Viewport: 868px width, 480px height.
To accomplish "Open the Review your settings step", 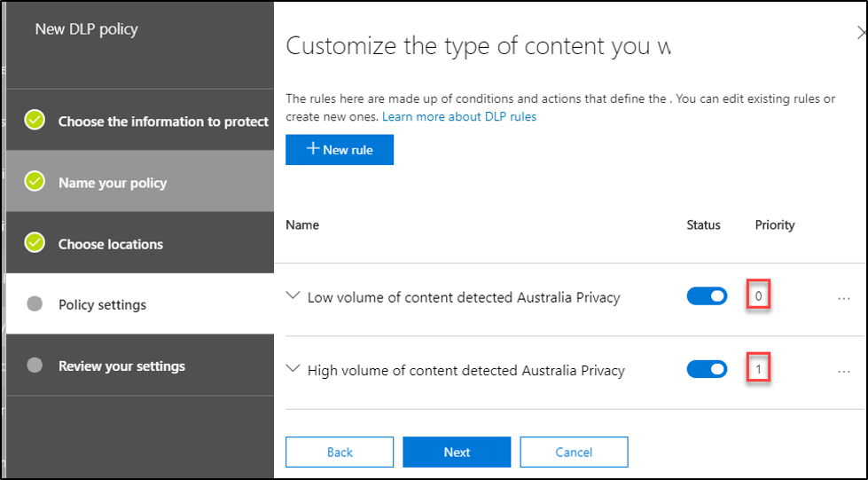I will pos(121,366).
